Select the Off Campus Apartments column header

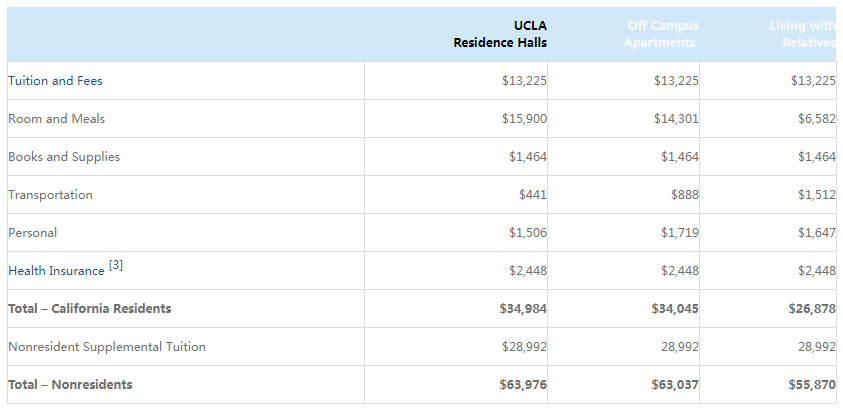tap(661, 34)
